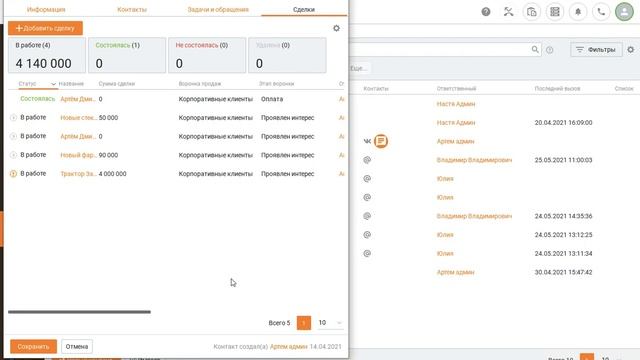
Task: Click the Отмена button
Action: 77,347
